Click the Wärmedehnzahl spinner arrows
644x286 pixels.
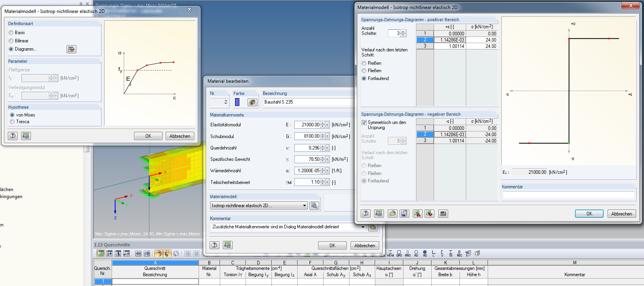pyautogui.click(x=322, y=171)
